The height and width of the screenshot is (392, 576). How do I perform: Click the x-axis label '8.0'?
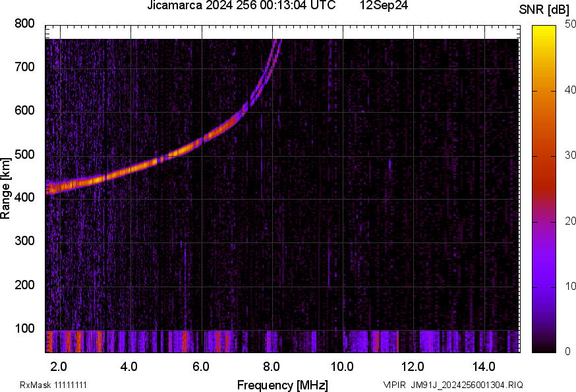pyautogui.click(x=272, y=367)
